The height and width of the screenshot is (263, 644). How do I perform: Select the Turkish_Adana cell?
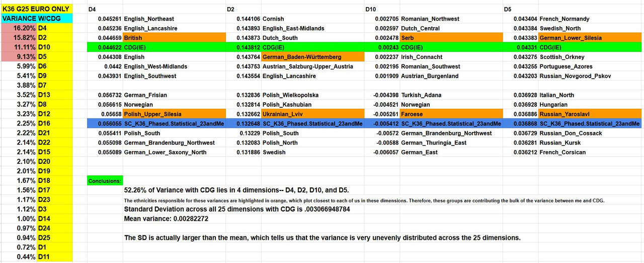click(x=451, y=95)
